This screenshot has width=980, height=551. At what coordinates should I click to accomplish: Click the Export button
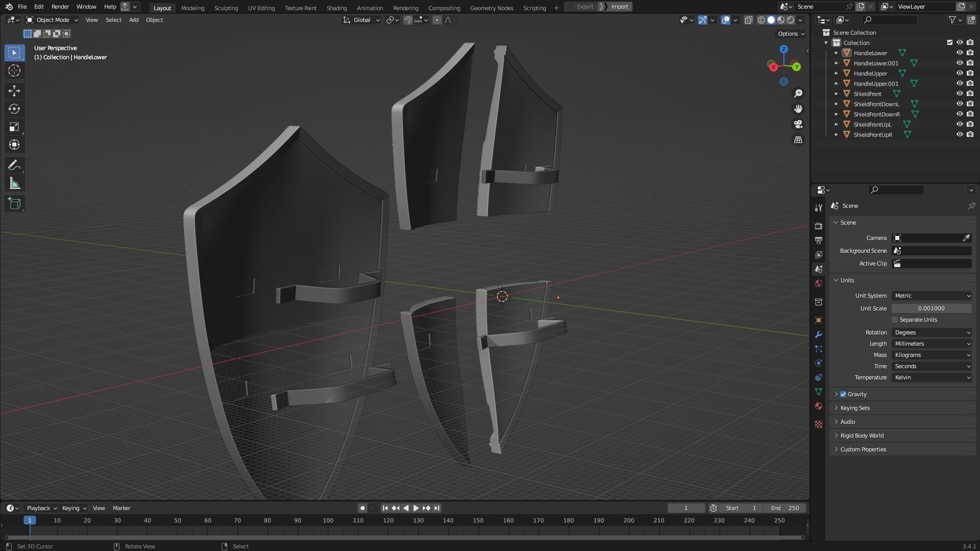[x=582, y=7]
